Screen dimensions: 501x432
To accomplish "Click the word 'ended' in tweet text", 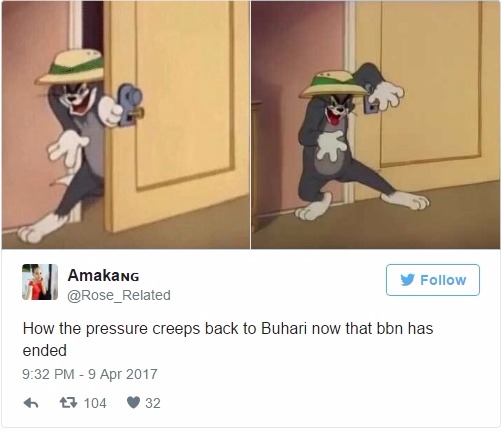I will [45, 351].
